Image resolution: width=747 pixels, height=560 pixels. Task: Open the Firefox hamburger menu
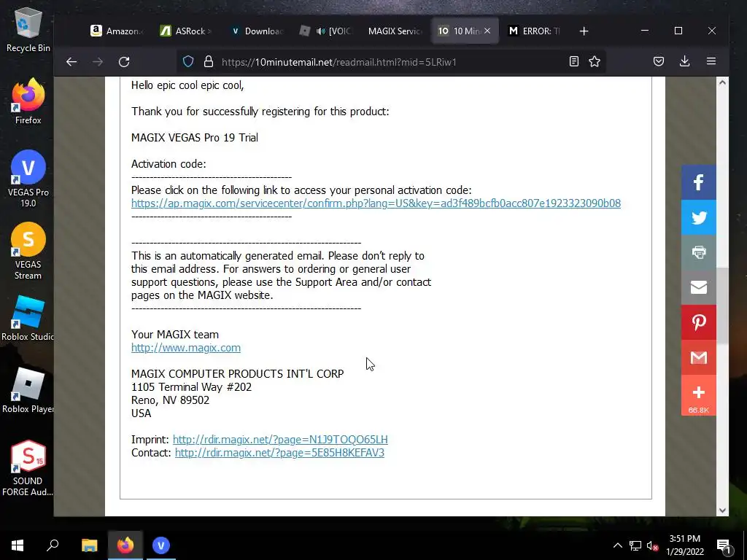pos(711,61)
